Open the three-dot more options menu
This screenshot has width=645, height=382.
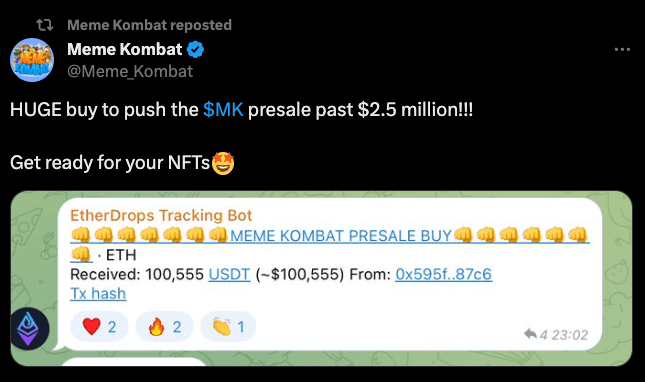(622, 50)
